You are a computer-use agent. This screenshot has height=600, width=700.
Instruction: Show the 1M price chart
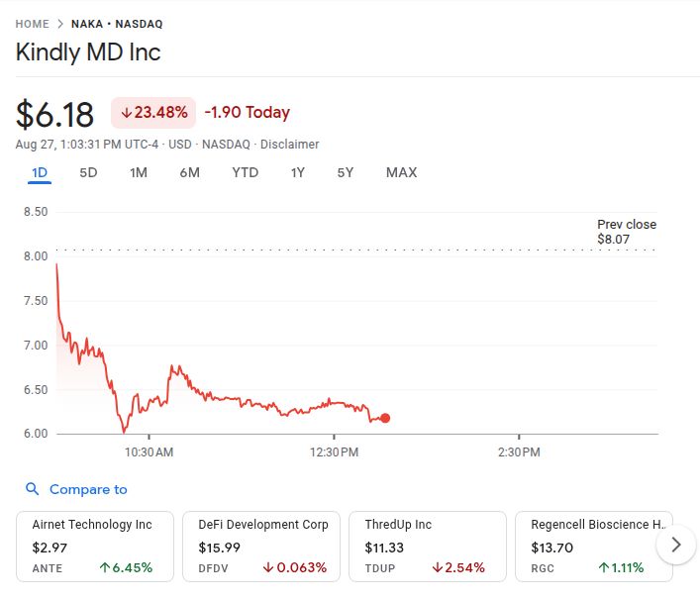coord(139,173)
